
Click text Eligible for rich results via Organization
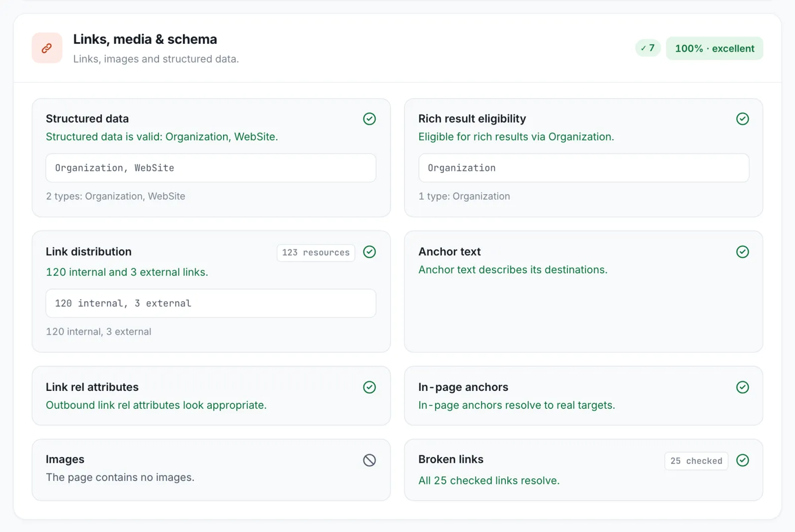click(516, 137)
